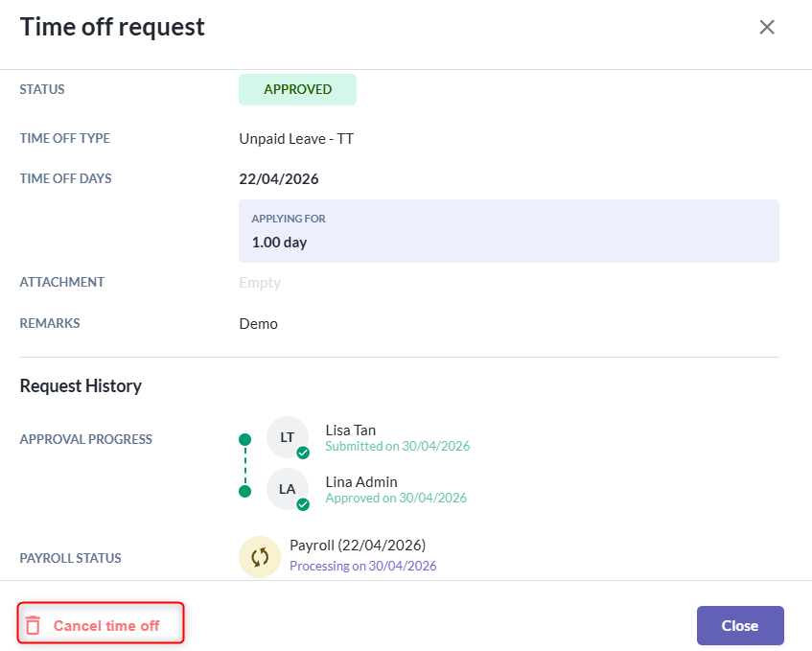Click the REMARKS label
This screenshot has width=812, height=651.
[x=50, y=324]
